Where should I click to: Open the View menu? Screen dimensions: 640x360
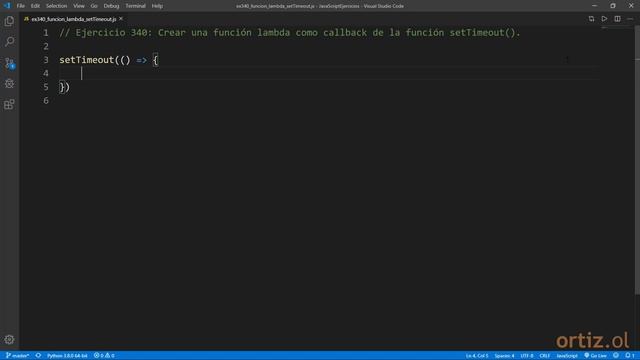[x=79, y=6]
